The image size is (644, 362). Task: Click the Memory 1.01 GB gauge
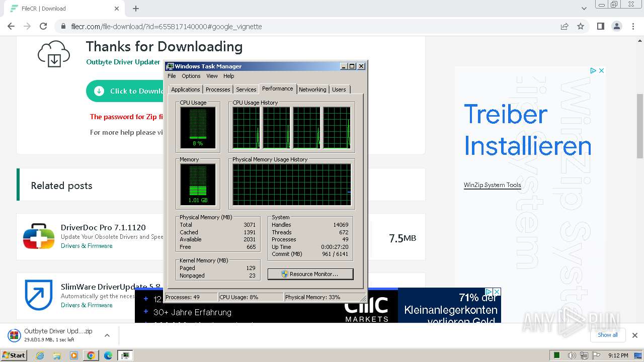198,185
